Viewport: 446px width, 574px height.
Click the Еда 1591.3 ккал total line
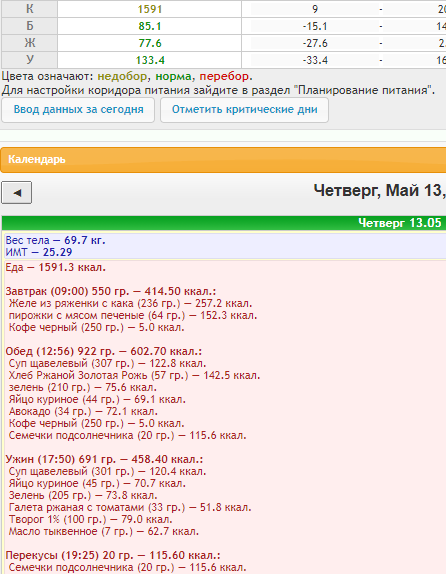tap(55, 268)
